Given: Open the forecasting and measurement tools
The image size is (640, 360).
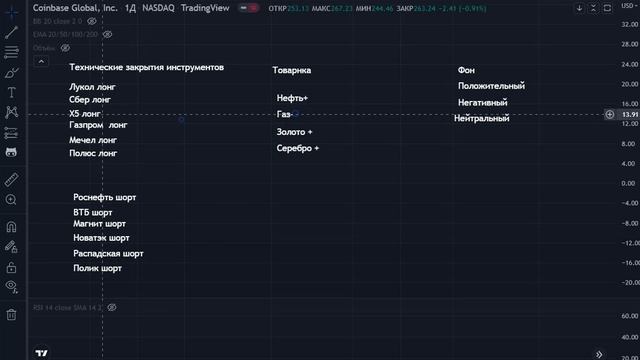Looking at the screenshot, I should click(x=11, y=133).
